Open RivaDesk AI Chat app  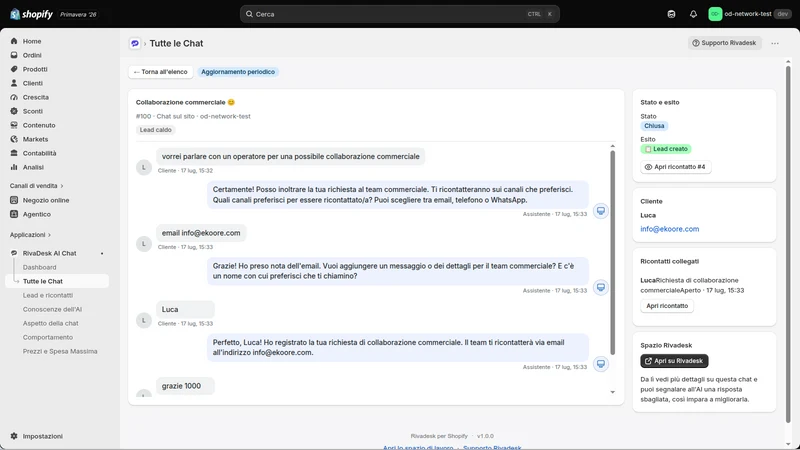pyautogui.click(x=49, y=253)
